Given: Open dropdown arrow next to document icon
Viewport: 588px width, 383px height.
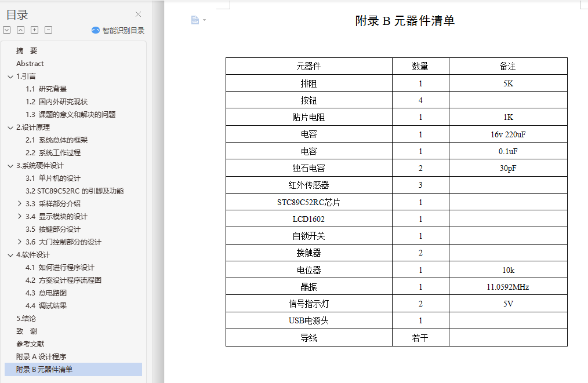Looking at the screenshot, I should click(204, 20).
